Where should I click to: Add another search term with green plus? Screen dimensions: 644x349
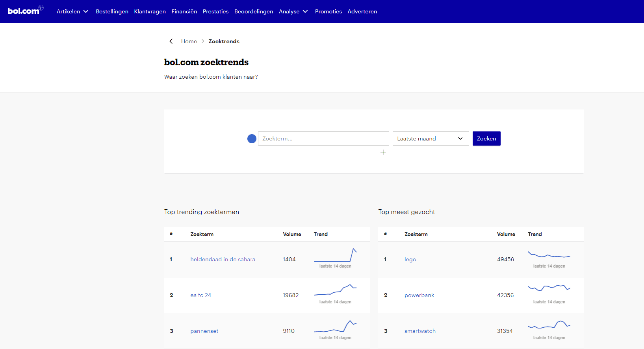pyautogui.click(x=383, y=152)
